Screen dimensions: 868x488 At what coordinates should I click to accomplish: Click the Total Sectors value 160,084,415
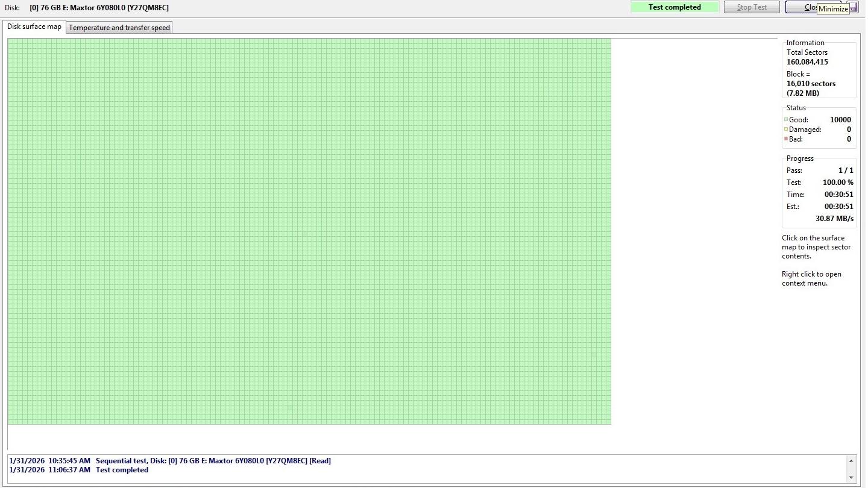coord(807,62)
